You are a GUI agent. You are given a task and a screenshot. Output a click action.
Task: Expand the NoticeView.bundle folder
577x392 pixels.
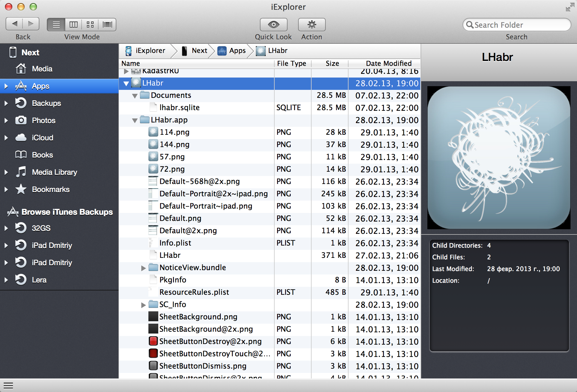tap(143, 268)
